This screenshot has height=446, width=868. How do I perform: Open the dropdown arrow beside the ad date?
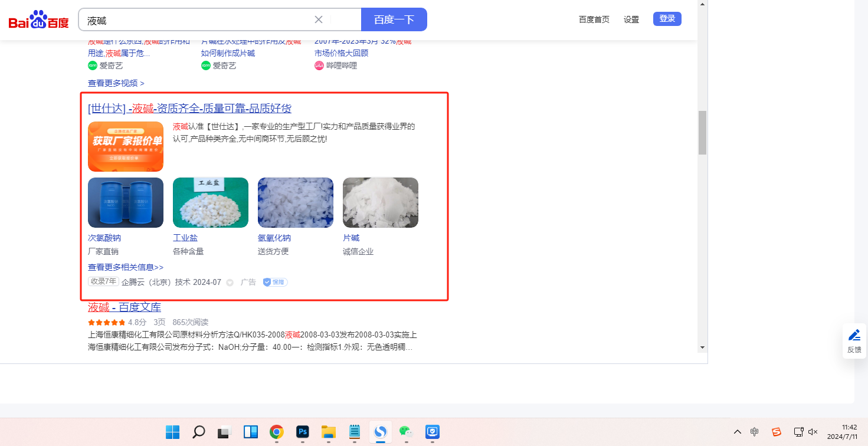[230, 283]
